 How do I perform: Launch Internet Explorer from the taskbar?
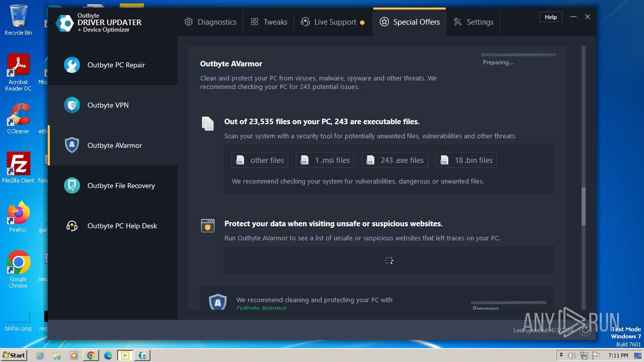[x=40, y=355]
